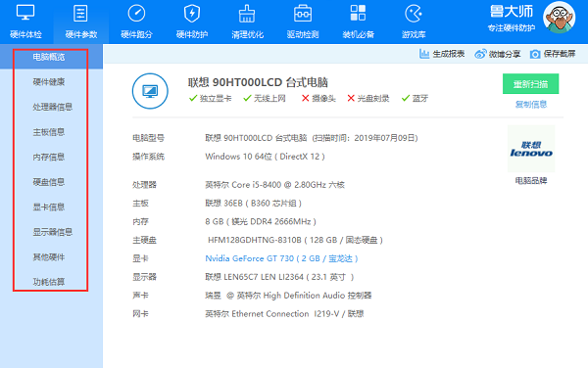Open 主板信息 in the sidebar
The height and width of the screenshot is (368, 588).
(x=49, y=132)
